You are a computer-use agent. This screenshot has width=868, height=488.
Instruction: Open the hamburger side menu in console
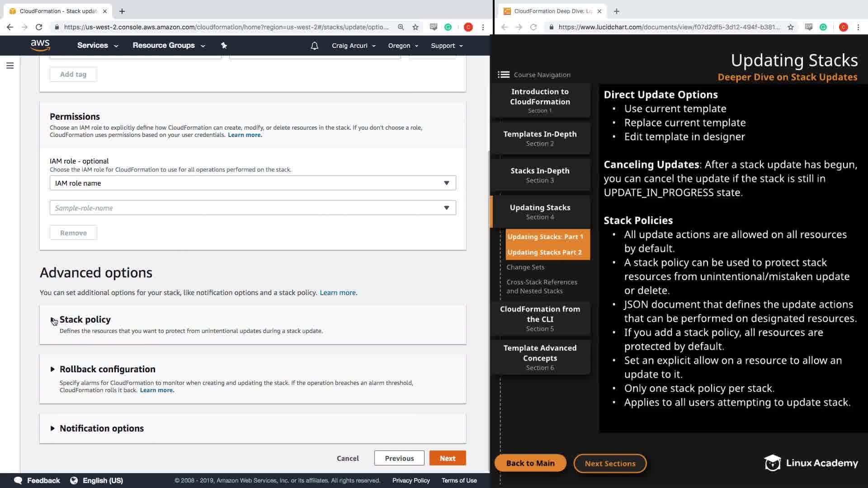[10, 66]
